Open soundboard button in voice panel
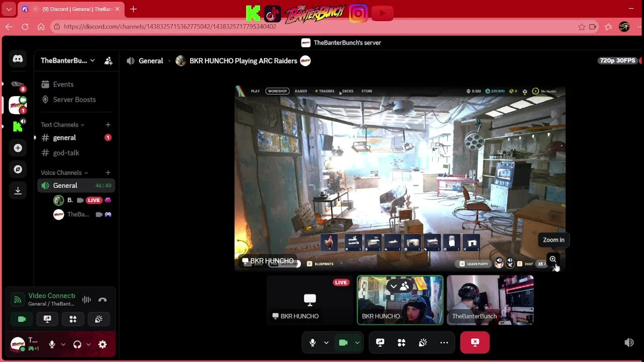The width and height of the screenshot is (644, 362). (99, 319)
